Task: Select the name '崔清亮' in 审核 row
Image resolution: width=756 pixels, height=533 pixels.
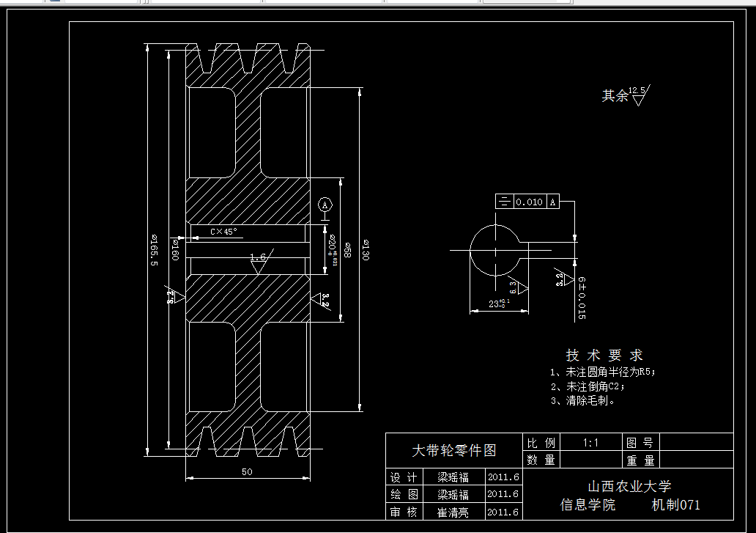Action: point(453,512)
